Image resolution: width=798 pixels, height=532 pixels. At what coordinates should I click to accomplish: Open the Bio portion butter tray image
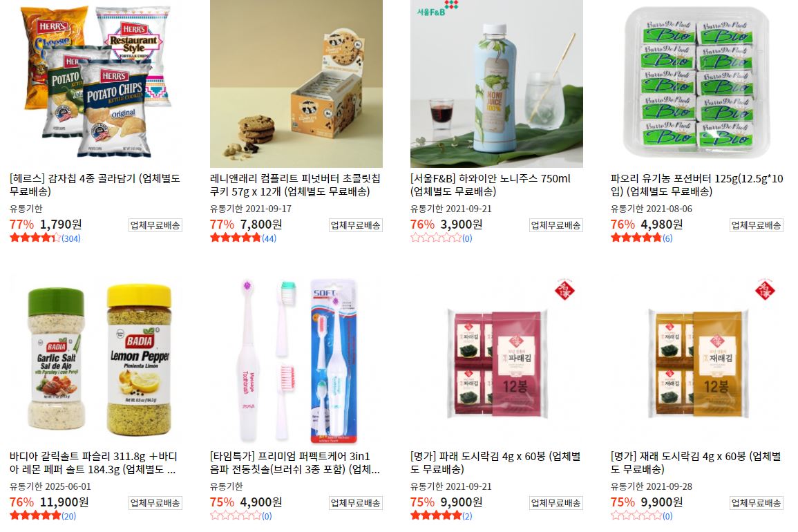[696, 84]
